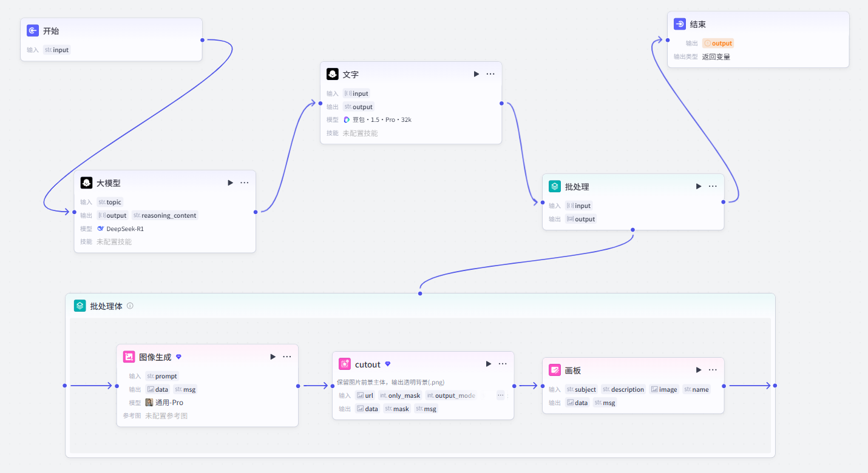
Task: Click the 批处理体 info icon
Action: [130, 306]
